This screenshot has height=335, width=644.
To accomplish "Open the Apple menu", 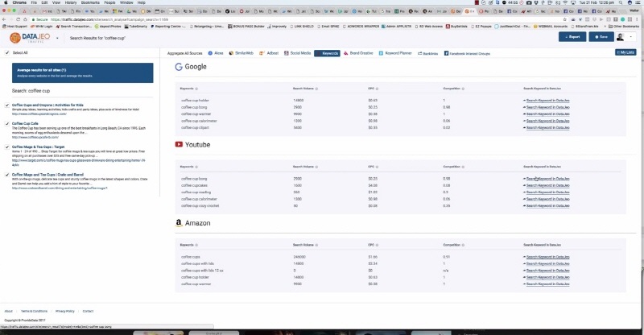I will 6,2.
